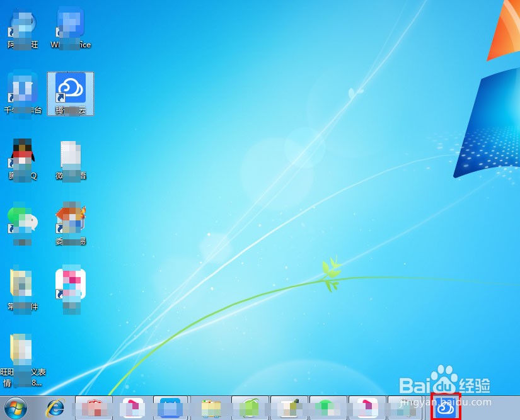The image size is (520, 420).
Task: Select the orange house desktop shortcut
Action: pos(71,224)
